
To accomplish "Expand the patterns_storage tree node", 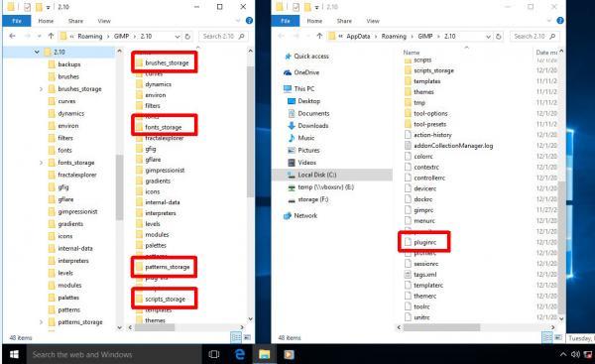I will (41, 322).
